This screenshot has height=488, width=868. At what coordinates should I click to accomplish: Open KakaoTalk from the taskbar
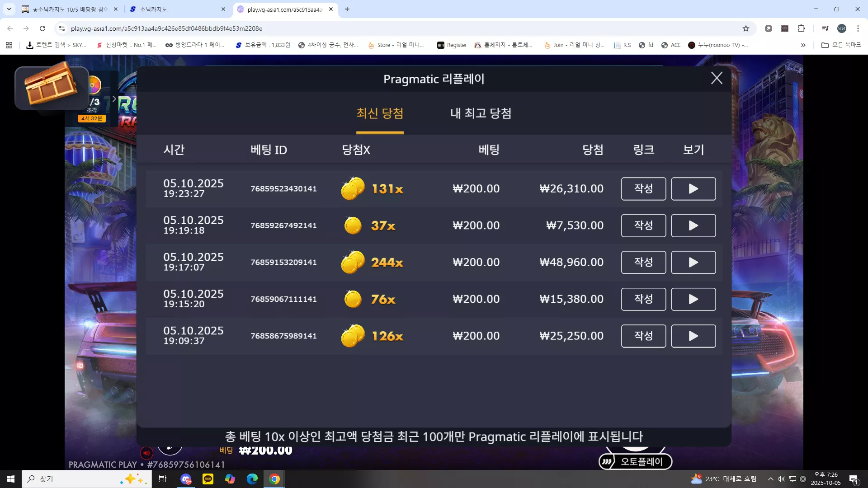(208, 479)
